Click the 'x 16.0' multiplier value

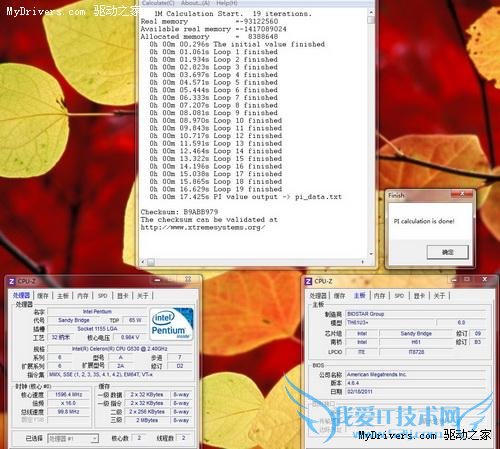[69, 403]
